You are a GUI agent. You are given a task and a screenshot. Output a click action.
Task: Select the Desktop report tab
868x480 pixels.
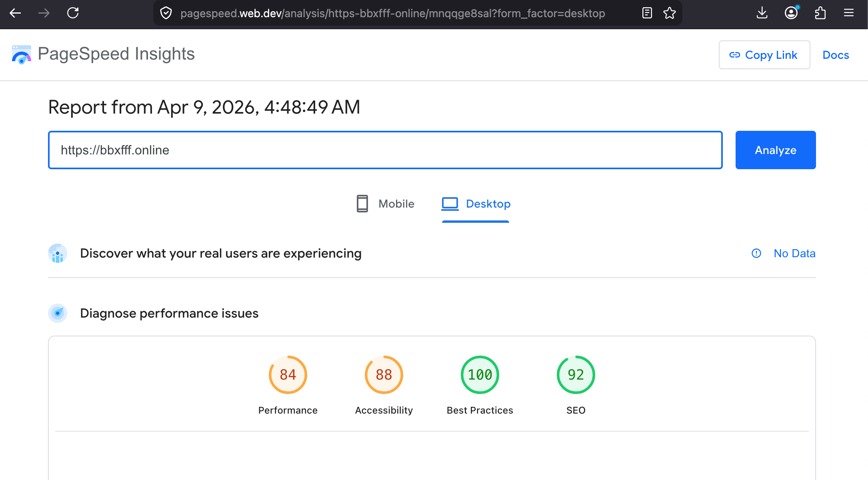pos(476,204)
